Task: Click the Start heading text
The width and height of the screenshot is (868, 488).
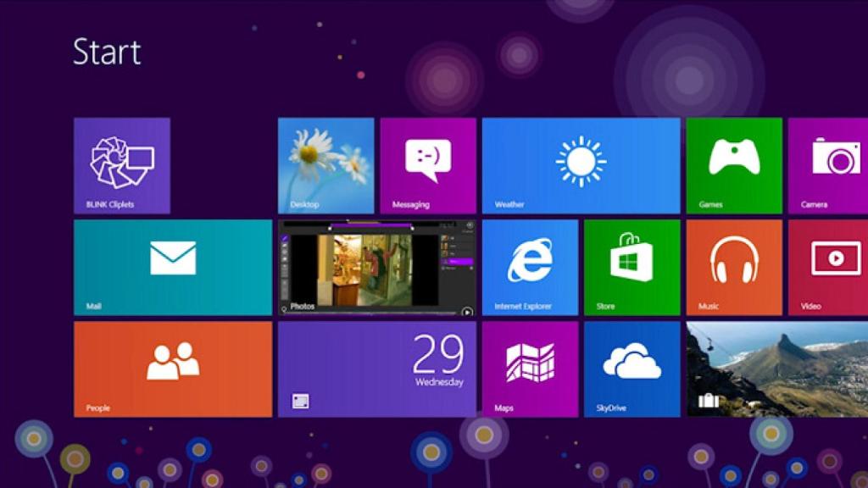Action: (x=108, y=53)
